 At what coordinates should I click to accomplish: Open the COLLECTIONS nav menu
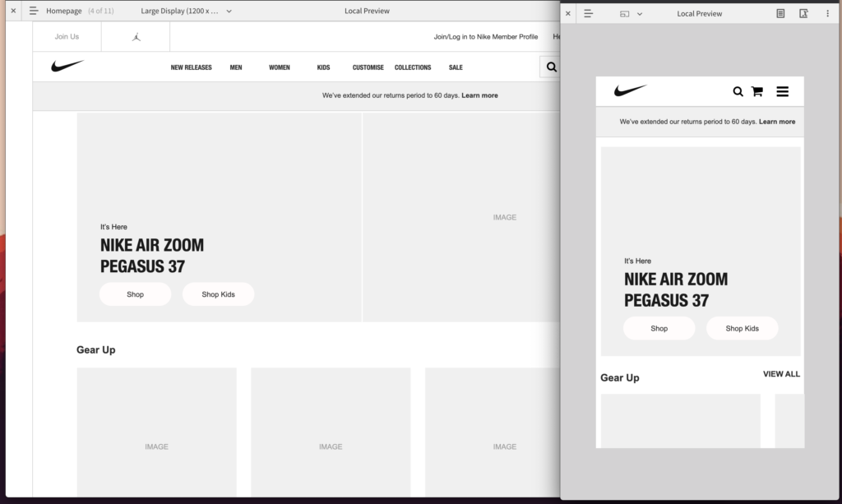pyautogui.click(x=413, y=67)
